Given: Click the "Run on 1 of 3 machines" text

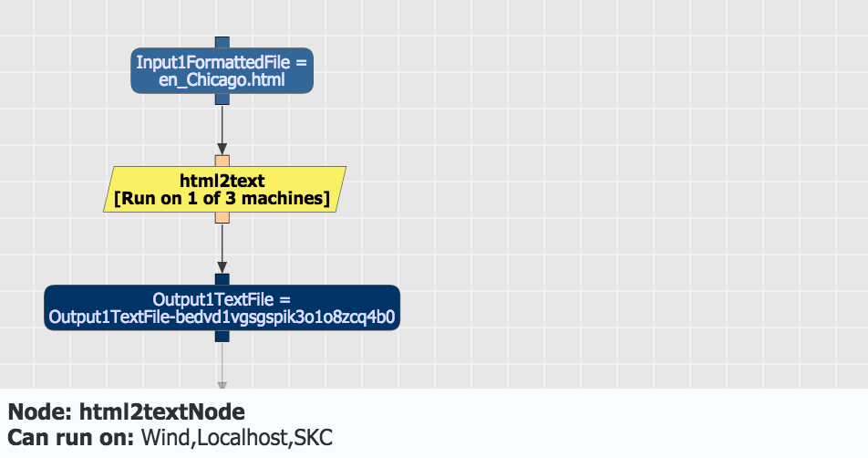Looking at the screenshot, I should point(222,198).
